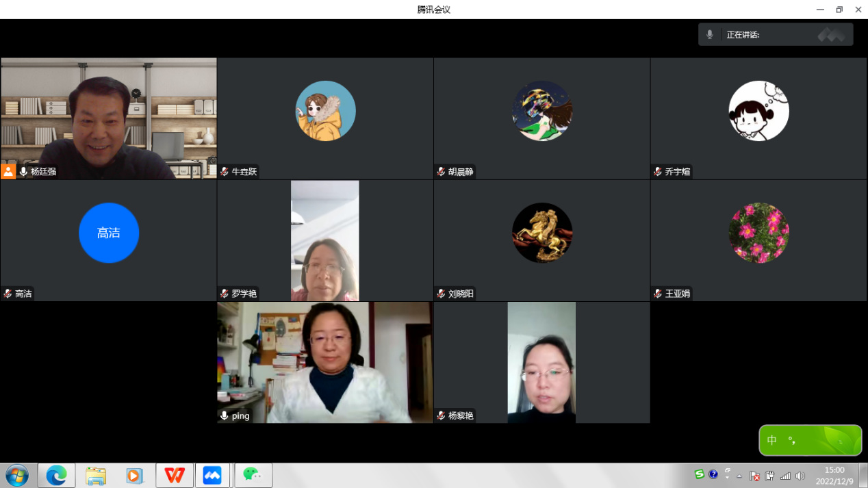Click microphone icon next to ping's name
The height and width of the screenshot is (488, 868).
(x=224, y=416)
